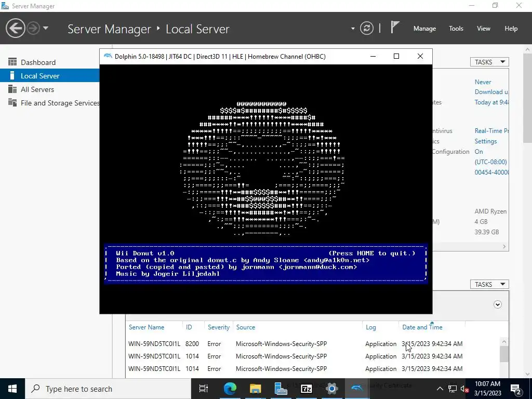Viewport: 532px width, 399px height.
Task: Click the 4 GB memory value
Action: coord(481,221)
